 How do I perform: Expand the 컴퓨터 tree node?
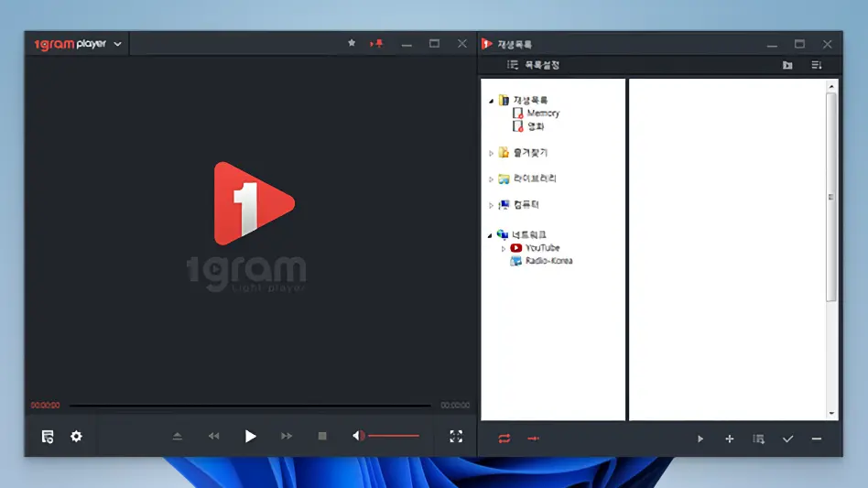(x=491, y=205)
